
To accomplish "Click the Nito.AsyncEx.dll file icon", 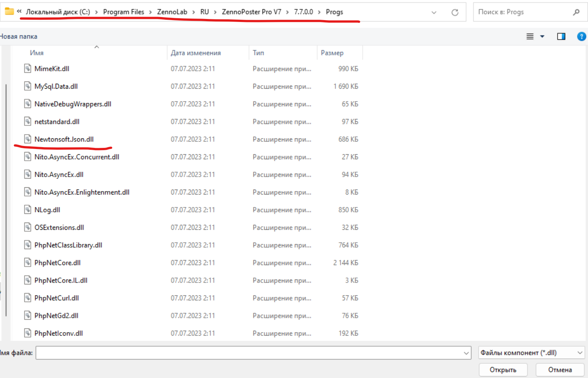I will tap(28, 174).
